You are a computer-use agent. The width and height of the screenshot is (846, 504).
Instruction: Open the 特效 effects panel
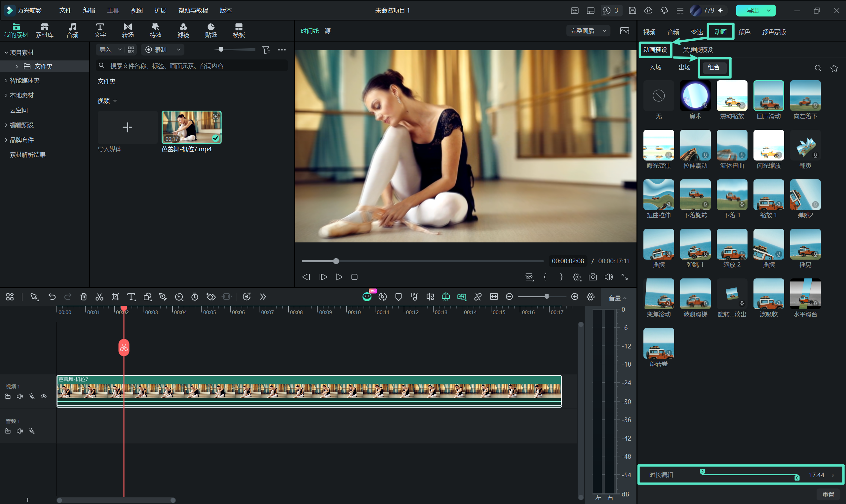[x=155, y=31]
